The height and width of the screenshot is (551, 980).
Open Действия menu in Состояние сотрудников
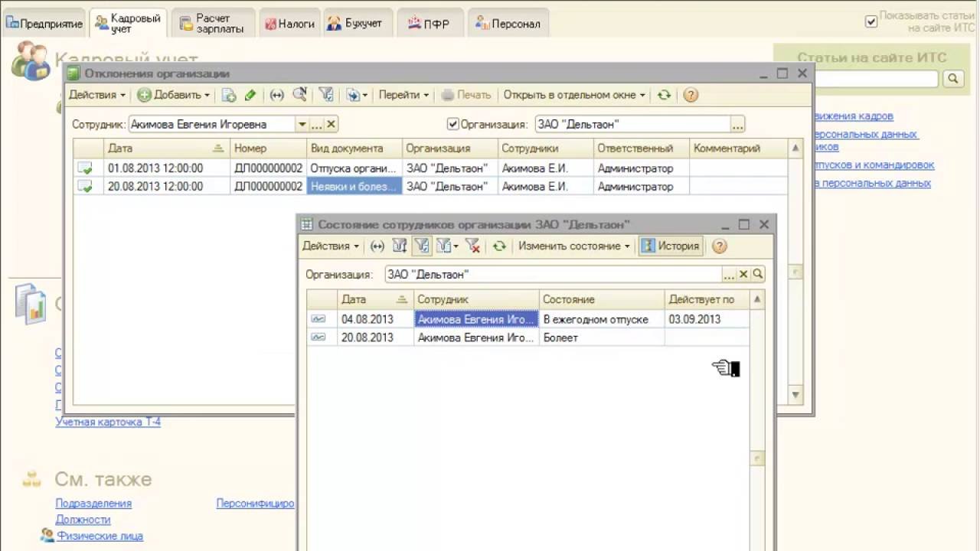click(331, 246)
